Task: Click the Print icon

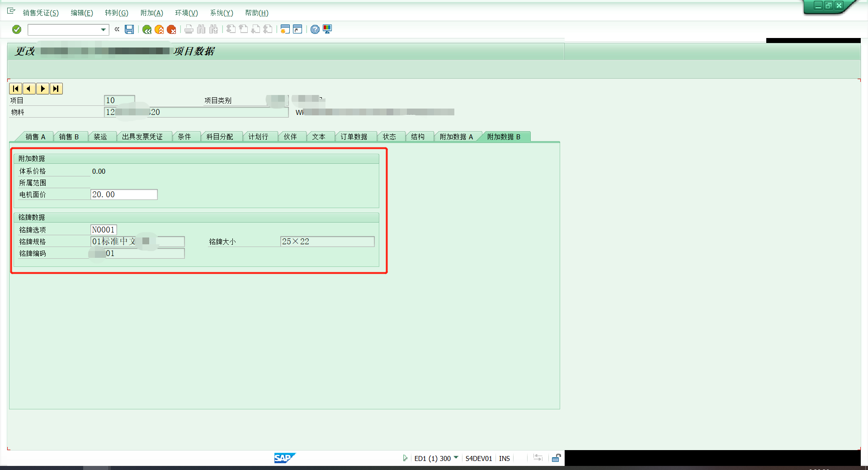Action: pos(189,29)
